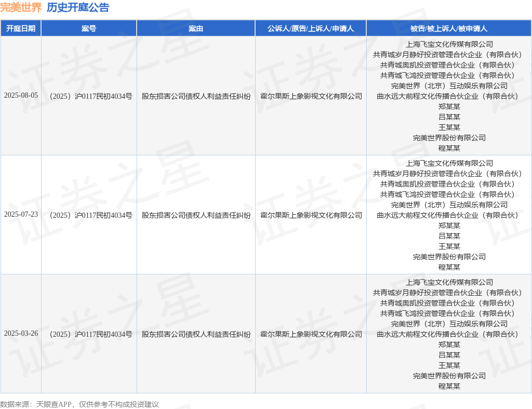Click plaintiff 霍尔果斯上象影视文化有限公司 in the 2025-07-23 row

[x=311, y=215]
